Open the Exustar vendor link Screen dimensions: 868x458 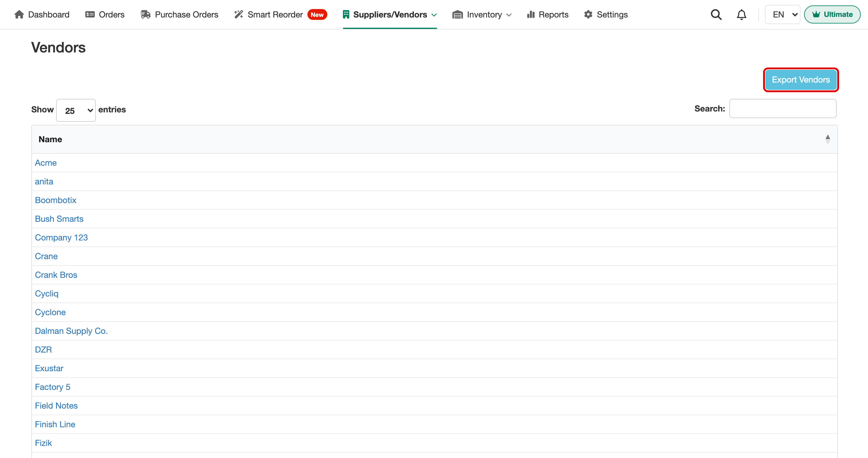(x=49, y=368)
